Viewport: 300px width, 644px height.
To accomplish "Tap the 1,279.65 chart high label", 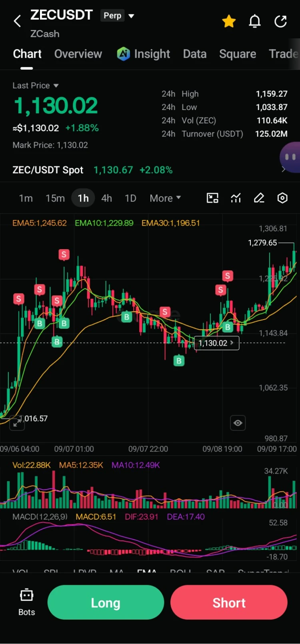I will pos(262,243).
